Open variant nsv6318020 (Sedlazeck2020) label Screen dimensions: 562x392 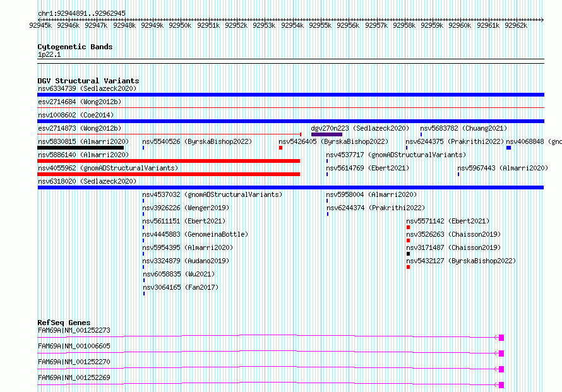87,181
